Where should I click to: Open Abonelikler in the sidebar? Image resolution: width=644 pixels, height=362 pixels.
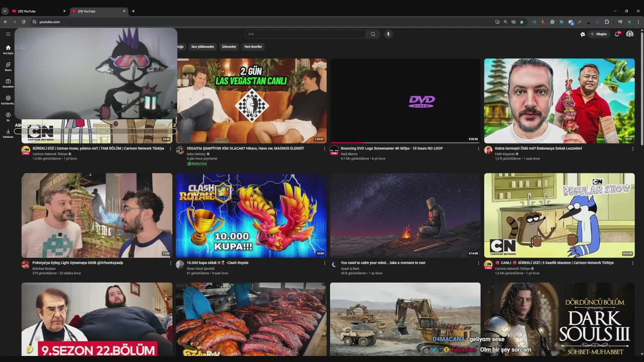pyautogui.click(x=8, y=83)
